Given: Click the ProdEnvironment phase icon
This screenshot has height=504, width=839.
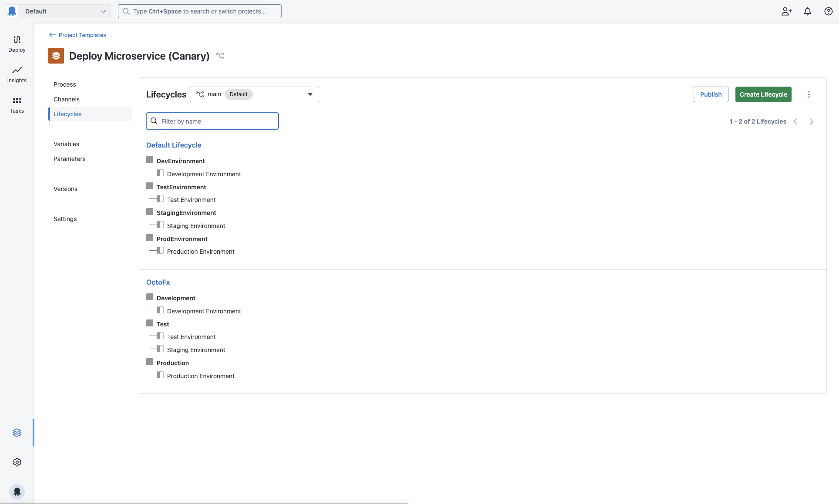Looking at the screenshot, I should click(x=150, y=238).
